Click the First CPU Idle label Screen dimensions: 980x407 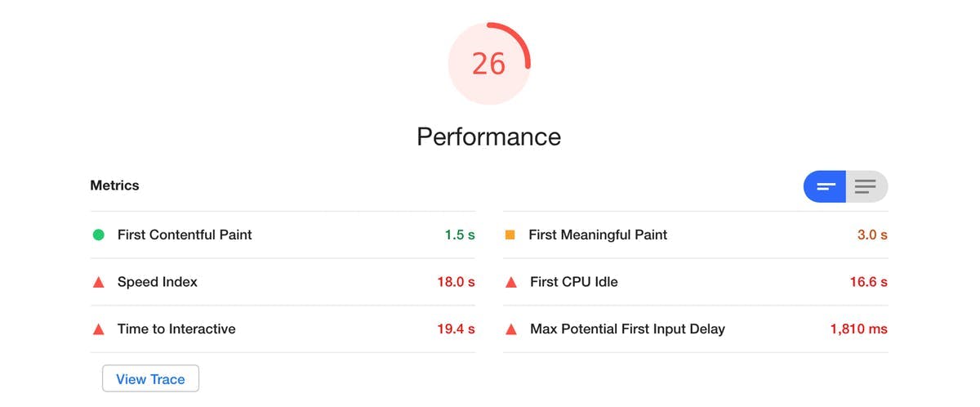click(x=574, y=282)
